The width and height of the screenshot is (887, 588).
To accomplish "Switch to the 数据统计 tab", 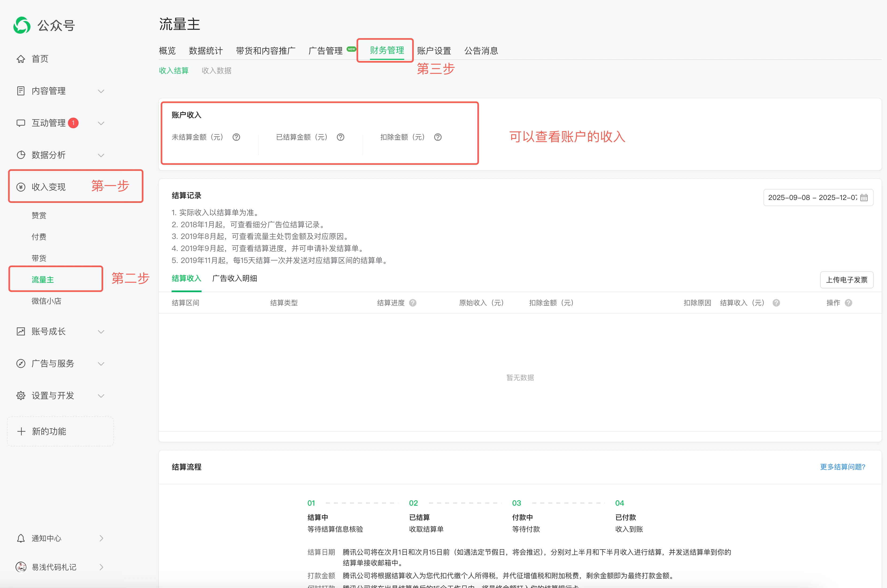I will (x=206, y=51).
